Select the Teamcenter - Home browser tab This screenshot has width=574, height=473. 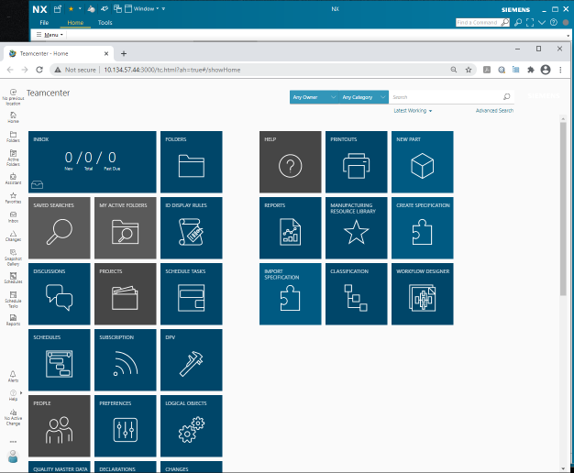[x=59, y=53]
